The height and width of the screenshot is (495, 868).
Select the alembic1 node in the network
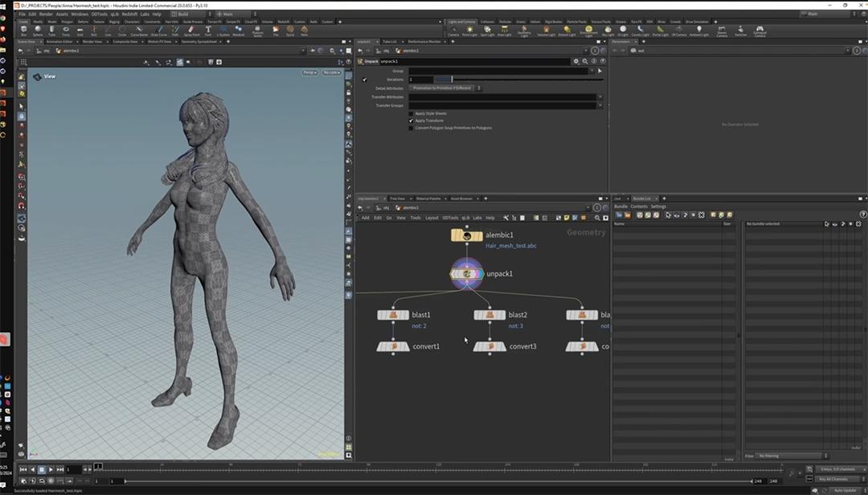click(x=466, y=235)
